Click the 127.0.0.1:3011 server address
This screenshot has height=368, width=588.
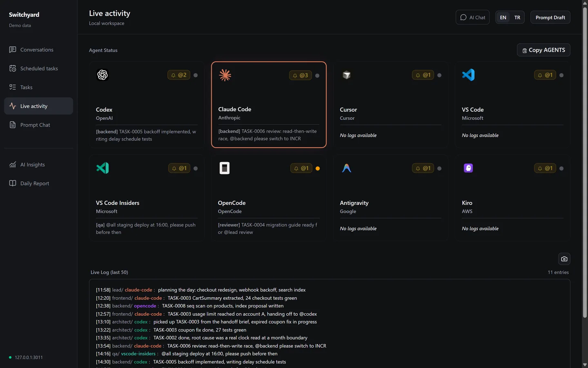29,357
